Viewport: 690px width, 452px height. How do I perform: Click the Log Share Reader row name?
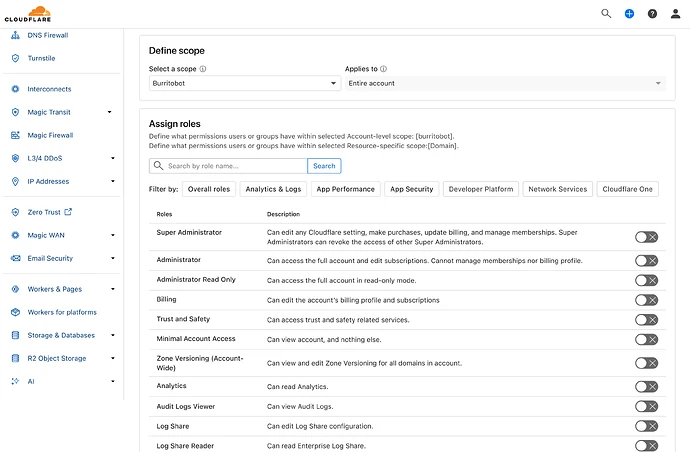click(185, 446)
